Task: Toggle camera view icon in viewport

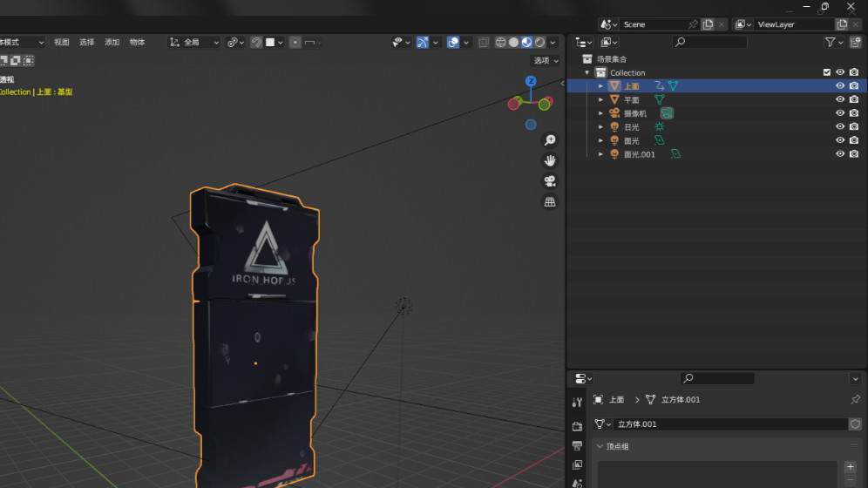Action: [x=550, y=181]
